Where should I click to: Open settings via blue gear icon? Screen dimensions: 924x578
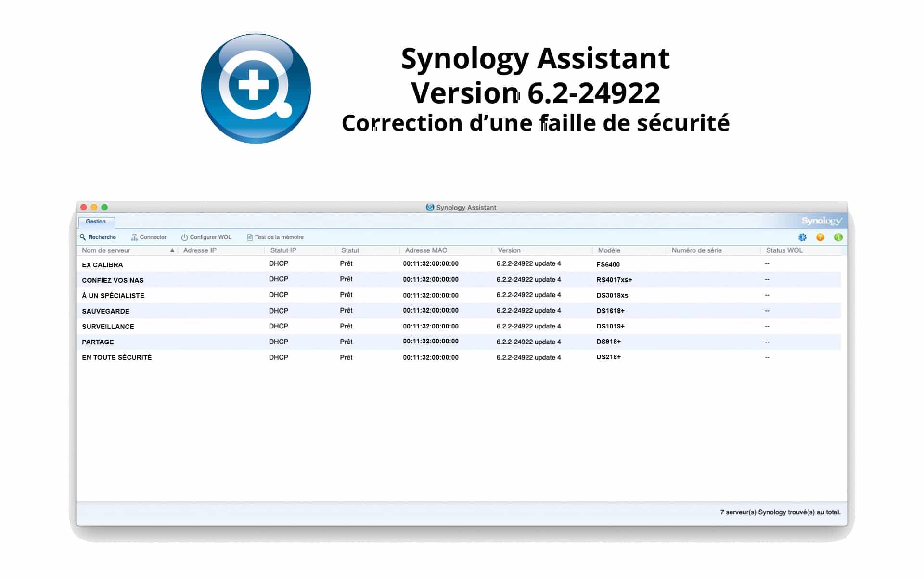tap(802, 237)
